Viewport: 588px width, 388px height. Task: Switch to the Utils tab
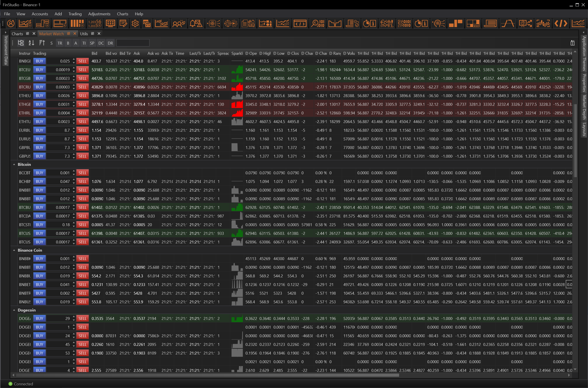tap(84, 34)
